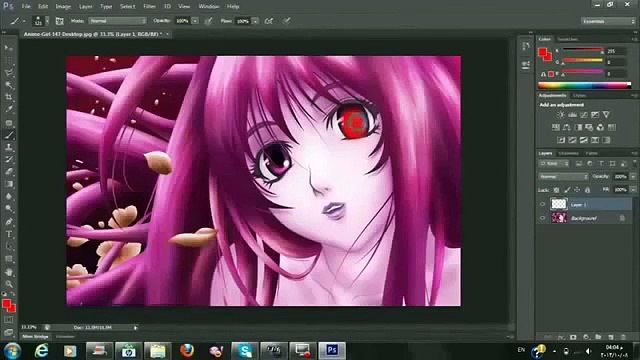Image resolution: width=640 pixels, height=360 pixels.
Task: Toggle airbrush mode in options bar
Action: pos(269,21)
